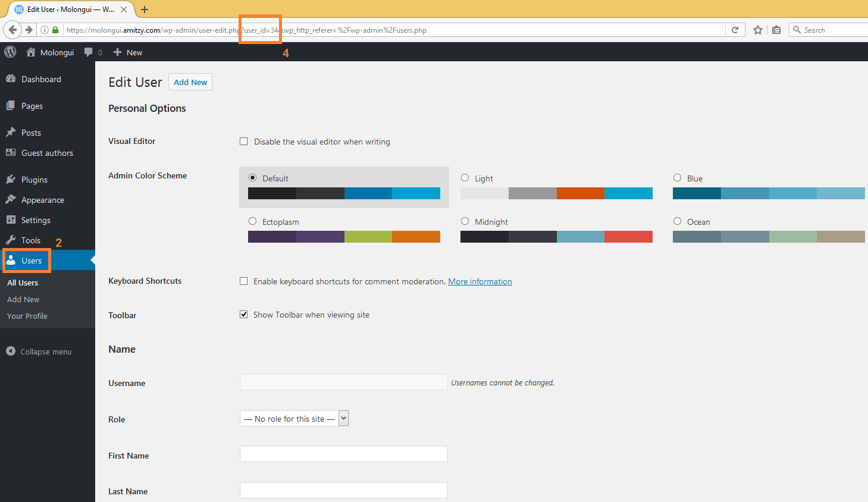The image size is (868, 502).
Task: Go to All Users submenu
Action: pos(23,283)
